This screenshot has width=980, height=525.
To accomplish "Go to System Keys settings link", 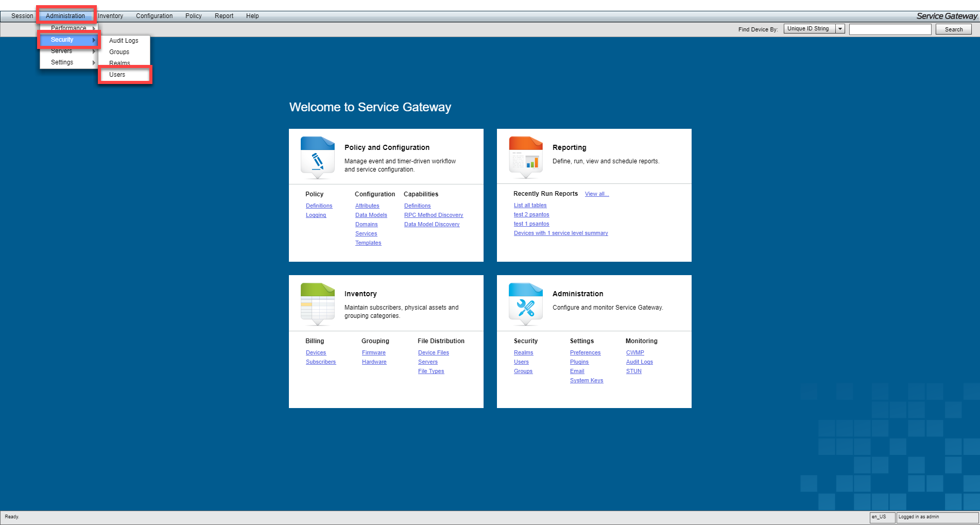I will pos(586,381).
